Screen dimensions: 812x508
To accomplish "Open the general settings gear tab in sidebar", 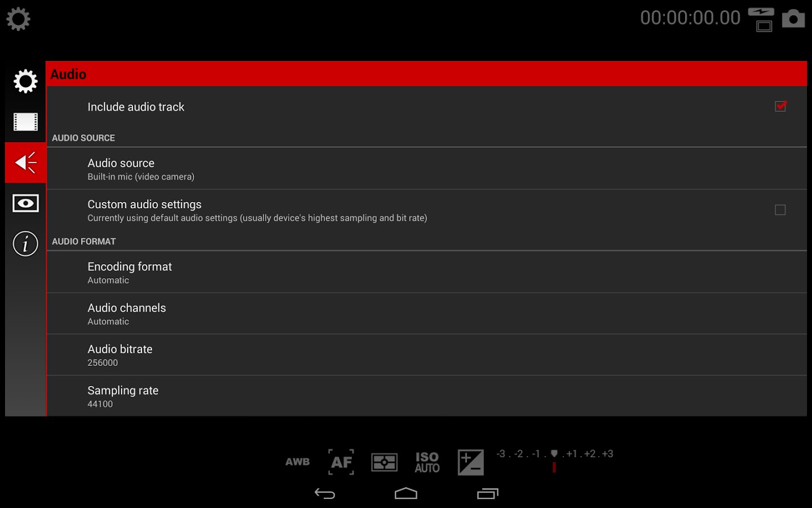I will tap(25, 81).
